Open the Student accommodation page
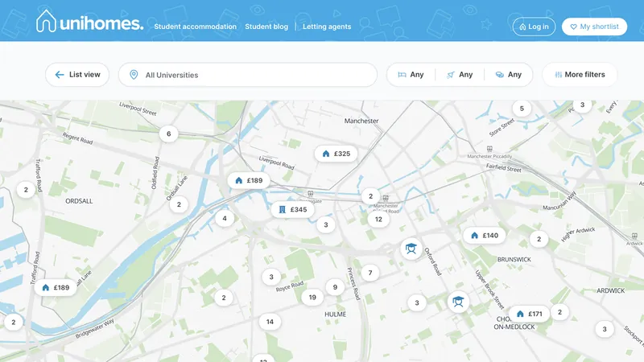Screen dimensions: 644x362 195,27
